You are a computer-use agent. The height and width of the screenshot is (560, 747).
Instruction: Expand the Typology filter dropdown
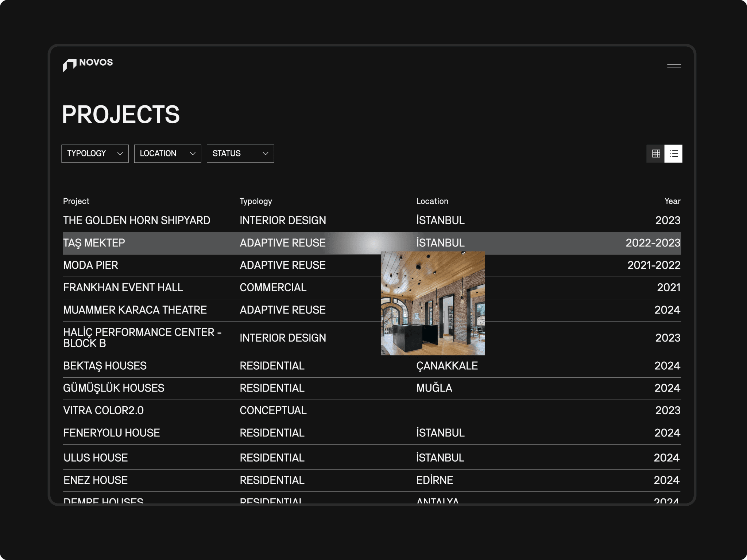(95, 153)
